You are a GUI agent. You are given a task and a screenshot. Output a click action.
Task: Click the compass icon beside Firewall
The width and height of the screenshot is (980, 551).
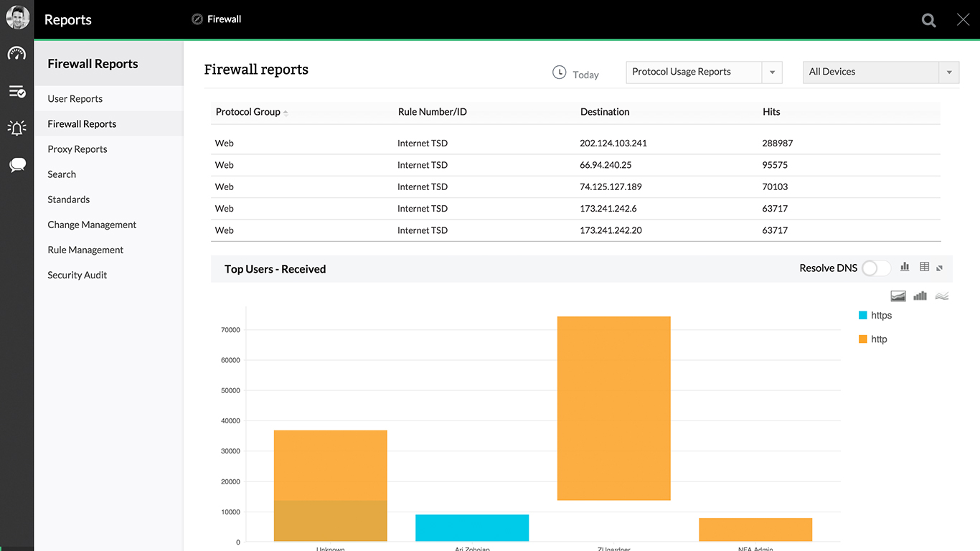[197, 19]
